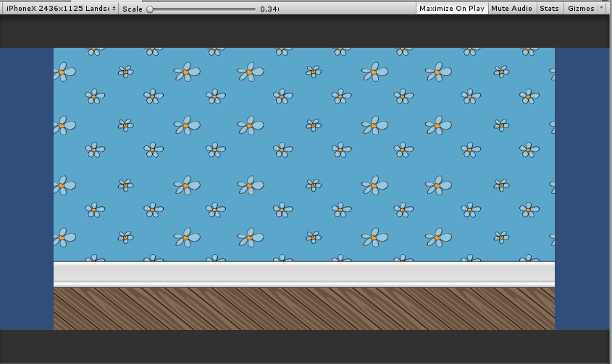The width and height of the screenshot is (612, 364).
Task: Grab the Scale slider handle
Action: tap(150, 9)
